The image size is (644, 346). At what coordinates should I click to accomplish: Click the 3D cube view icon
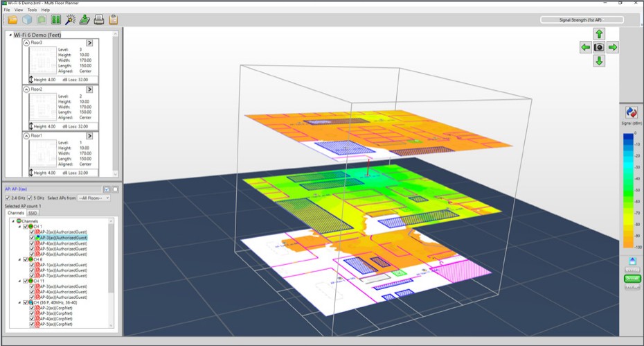click(x=27, y=19)
